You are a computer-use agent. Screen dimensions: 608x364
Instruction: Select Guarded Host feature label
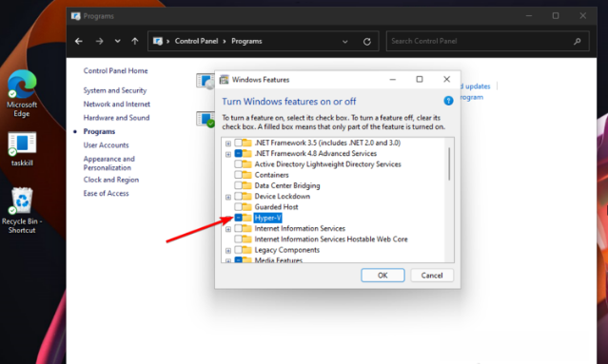pos(276,207)
